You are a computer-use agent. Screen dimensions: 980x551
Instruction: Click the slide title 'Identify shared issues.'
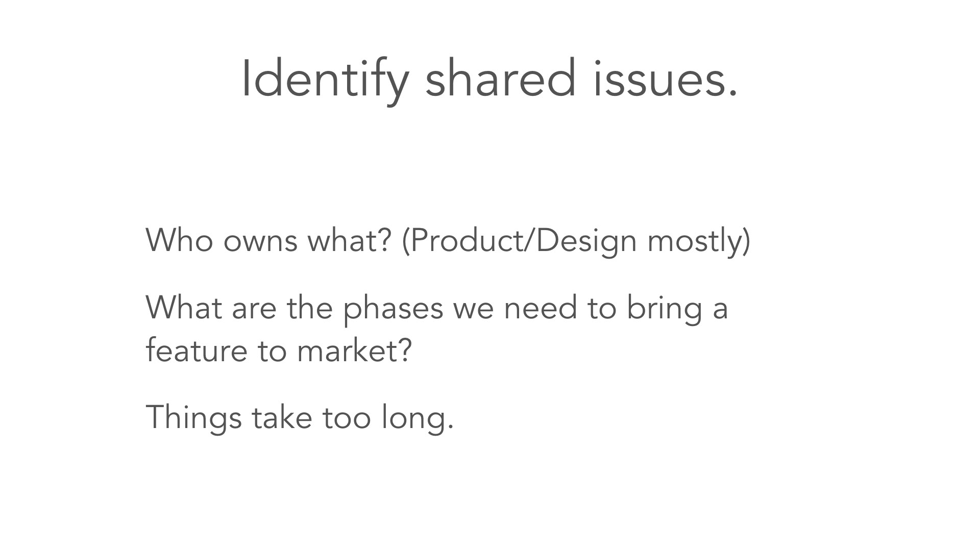pyautogui.click(x=489, y=79)
